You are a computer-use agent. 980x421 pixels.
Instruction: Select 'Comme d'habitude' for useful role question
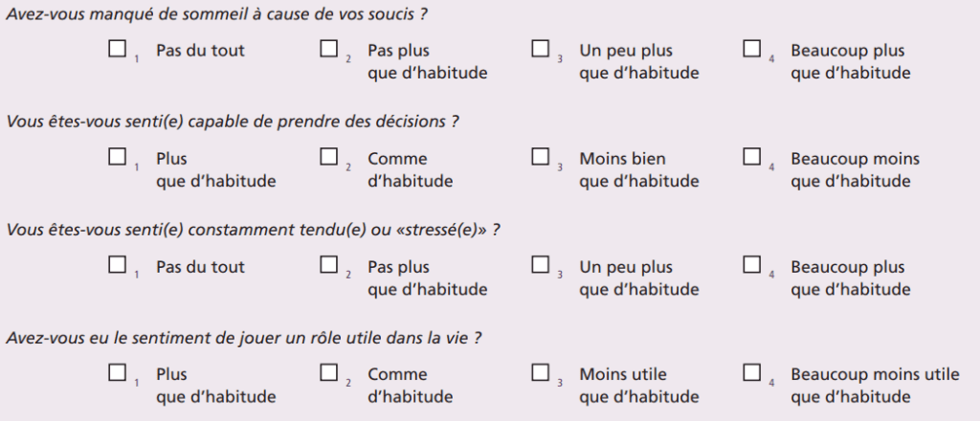point(329,373)
